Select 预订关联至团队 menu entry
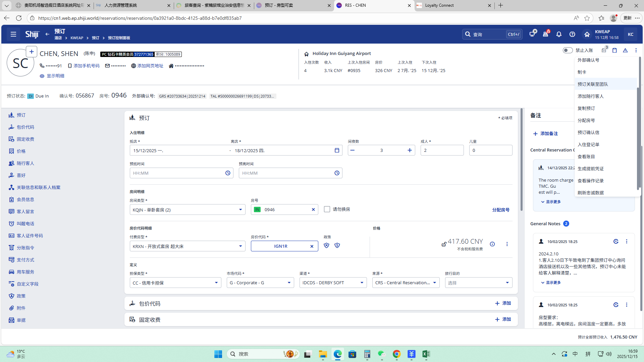 593,84
